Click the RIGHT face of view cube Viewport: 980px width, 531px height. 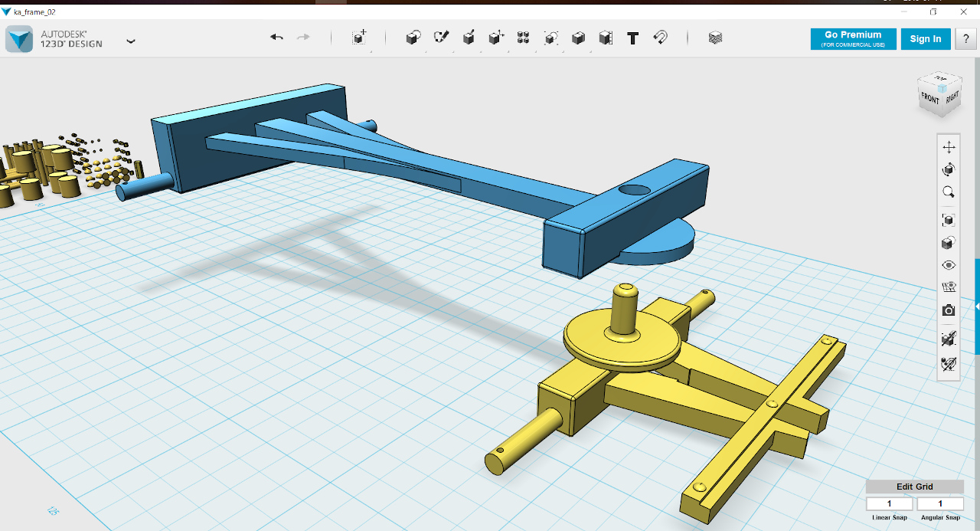click(x=952, y=97)
